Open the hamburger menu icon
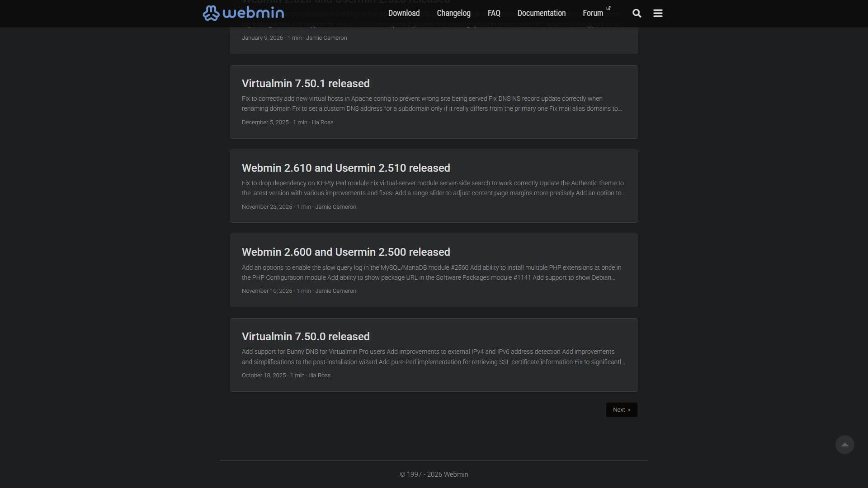 [658, 13]
